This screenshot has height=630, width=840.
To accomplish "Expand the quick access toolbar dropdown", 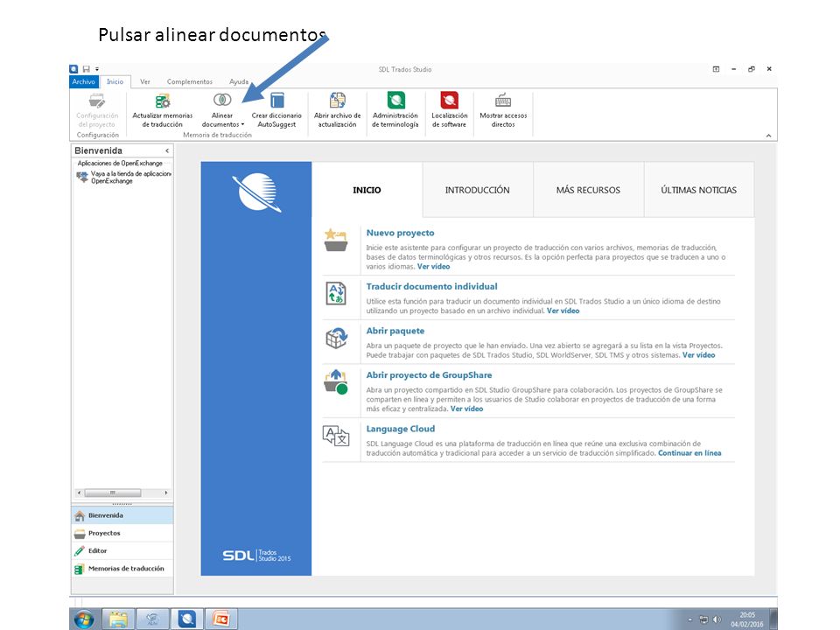I will (x=97, y=69).
